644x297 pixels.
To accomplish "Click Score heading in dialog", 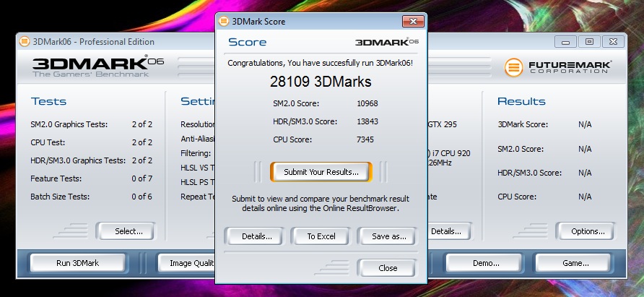I will tap(247, 42).
